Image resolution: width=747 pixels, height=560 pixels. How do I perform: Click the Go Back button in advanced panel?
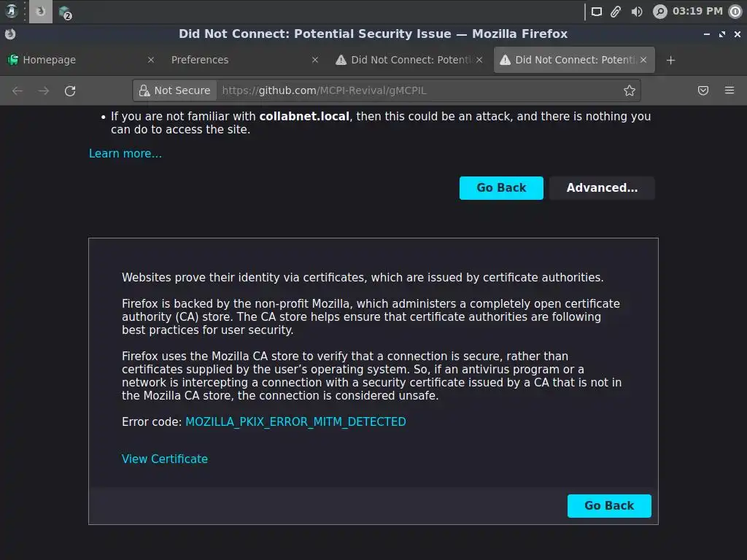click(609, 506)
